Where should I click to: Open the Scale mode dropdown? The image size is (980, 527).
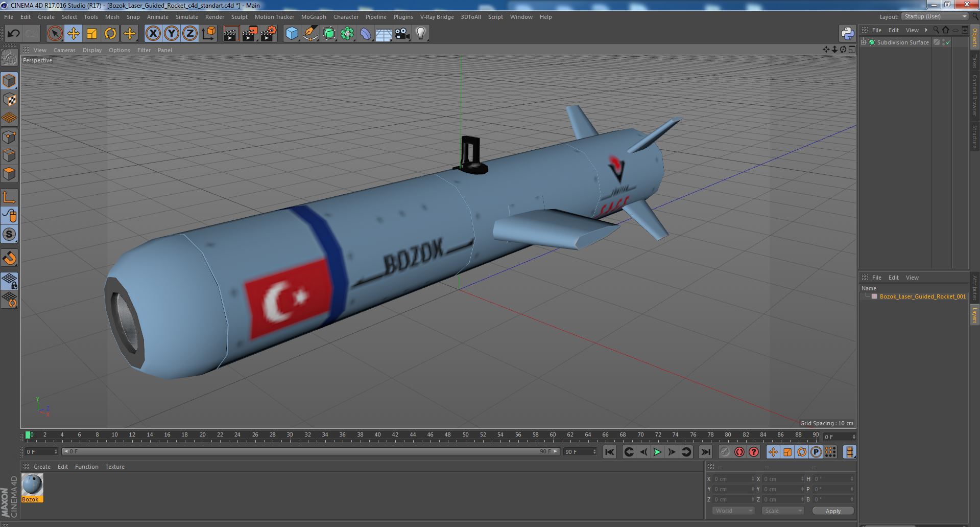[x=782, y=511]
